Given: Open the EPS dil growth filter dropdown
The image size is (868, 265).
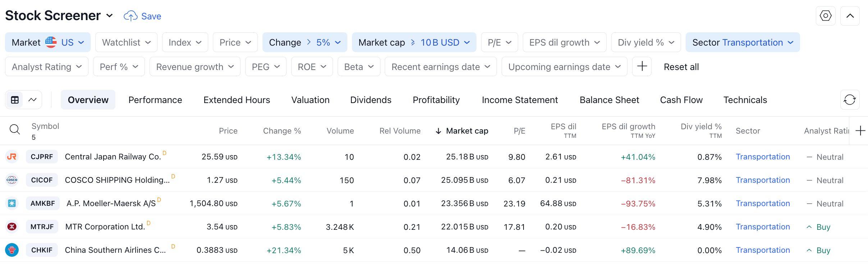Looking at the screenshot, I should (565, 42).
